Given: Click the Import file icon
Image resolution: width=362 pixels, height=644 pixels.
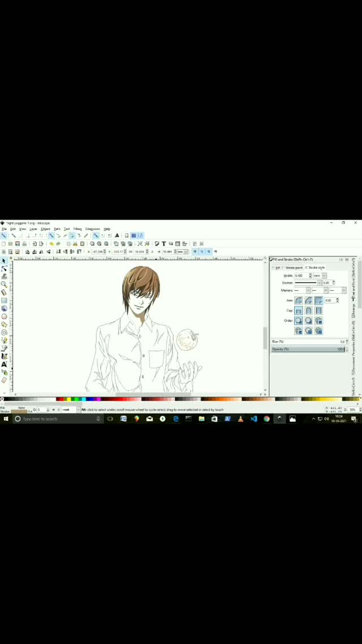Looking at the screenshot, I should point(35,243).
